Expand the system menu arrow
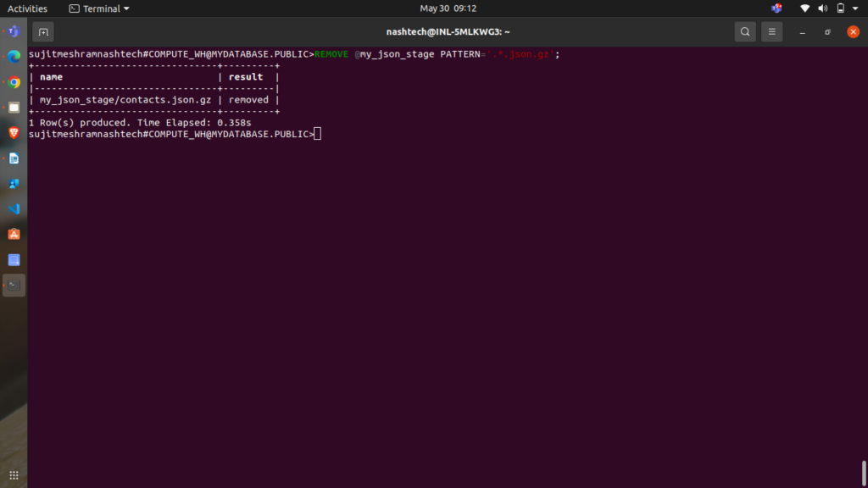The width and height of the screenshot is (868, 488). (854, 8)
